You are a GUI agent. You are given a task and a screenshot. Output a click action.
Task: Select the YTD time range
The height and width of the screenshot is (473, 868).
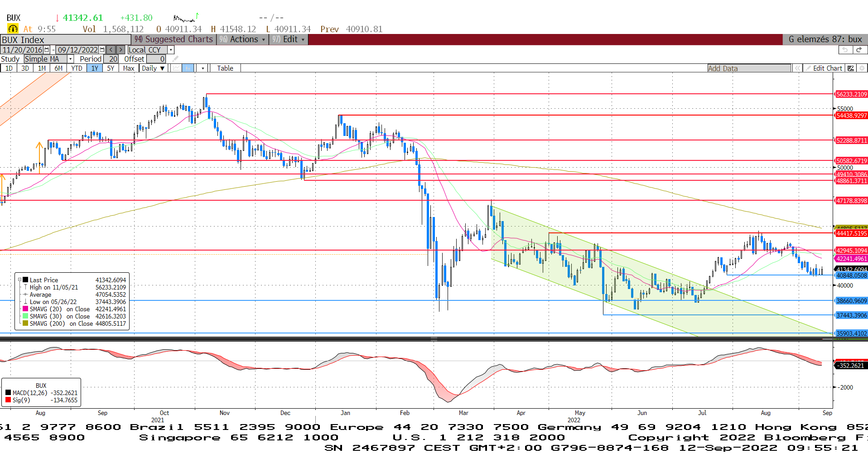[77, 68]
